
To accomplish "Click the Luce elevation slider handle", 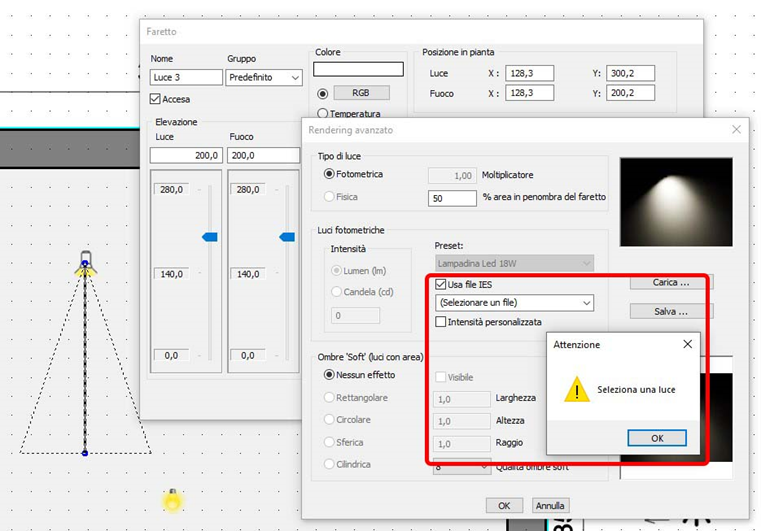I will (210, 237).
